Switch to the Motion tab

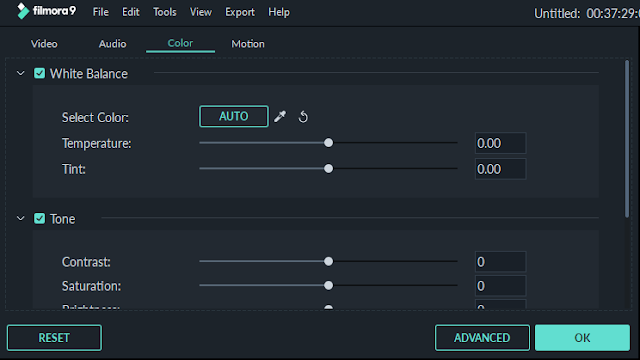point(248,44)
